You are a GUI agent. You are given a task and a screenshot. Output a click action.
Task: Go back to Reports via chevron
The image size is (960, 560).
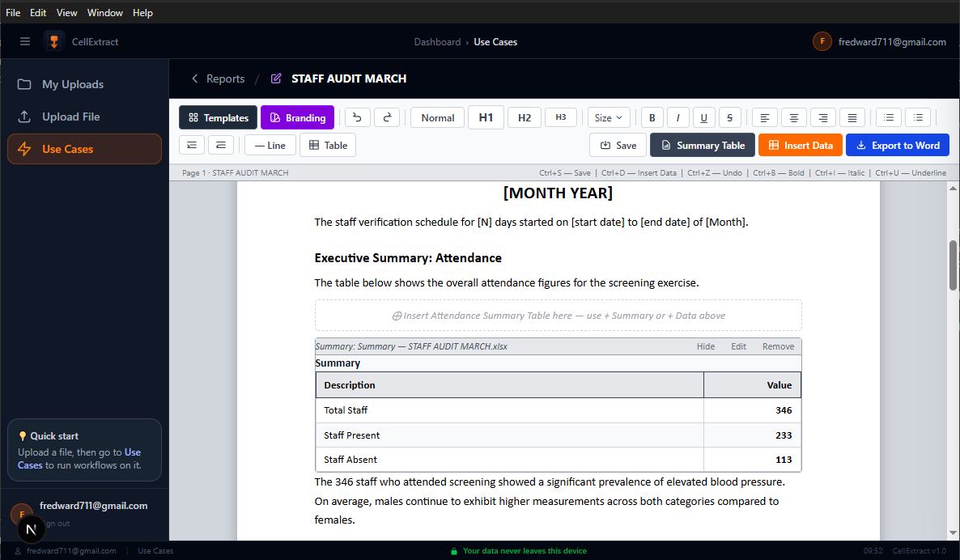click(195, 78)
